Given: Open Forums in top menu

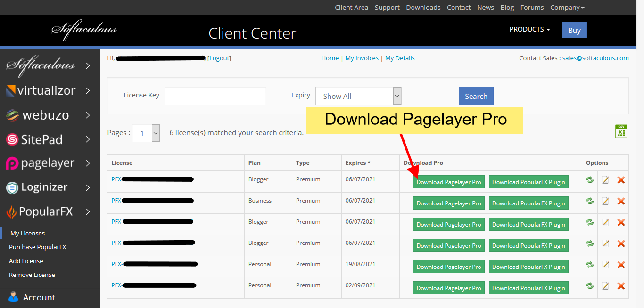Looking at the screenshot, I should click(532, 8).
